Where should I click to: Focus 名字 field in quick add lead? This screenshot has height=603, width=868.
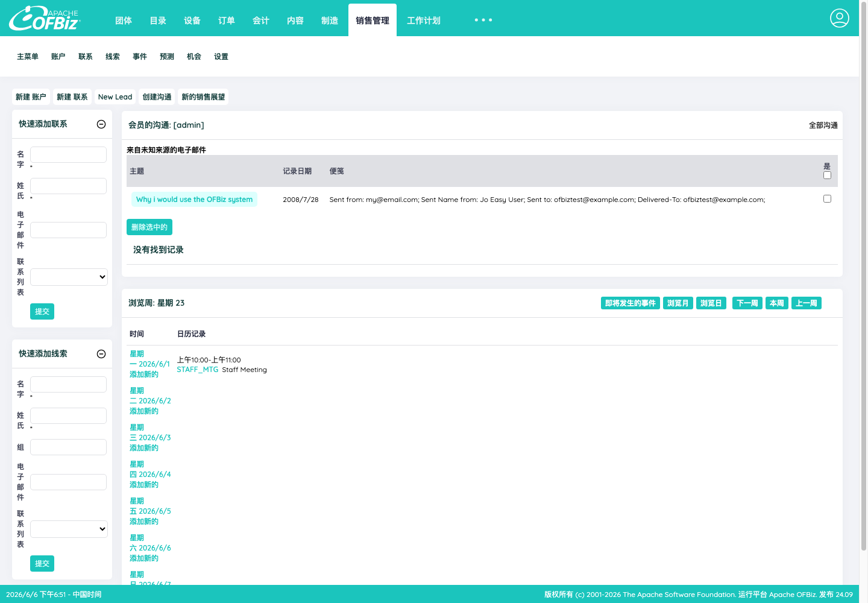click(x=69, y=384)
